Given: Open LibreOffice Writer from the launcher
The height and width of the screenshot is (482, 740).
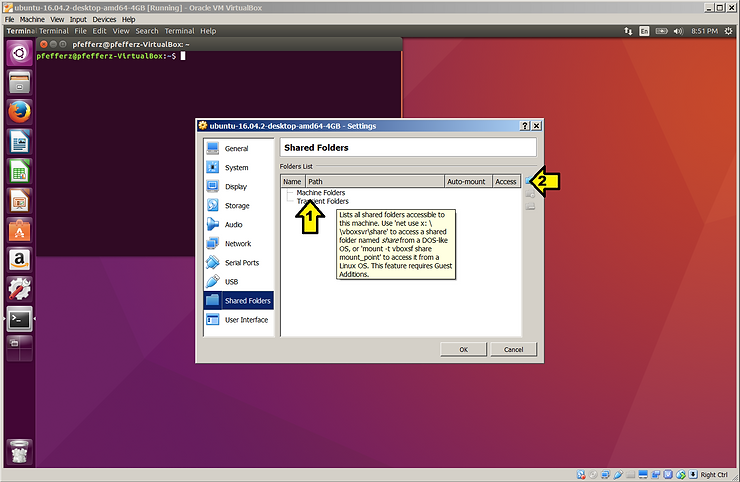Looking at the screenshot, I should click(x=19, y=142).
